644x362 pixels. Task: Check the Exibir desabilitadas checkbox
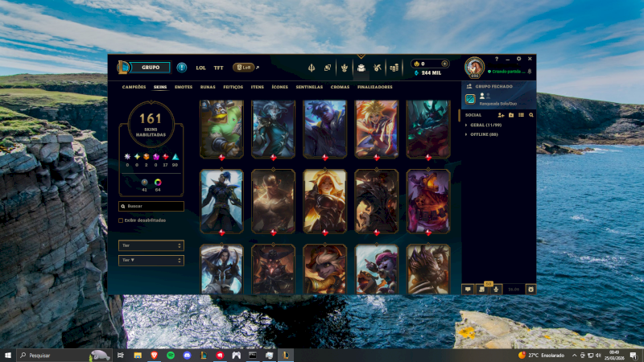point(121,220)
